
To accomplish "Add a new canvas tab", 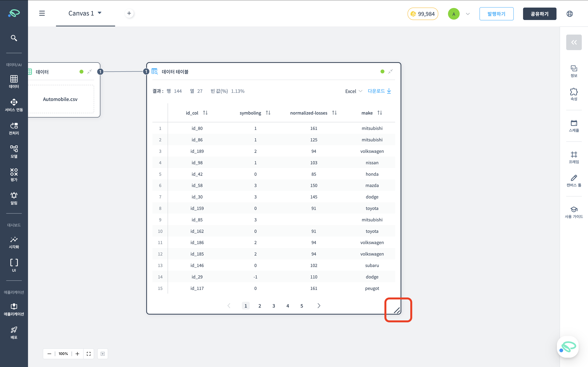I will 129,13.
